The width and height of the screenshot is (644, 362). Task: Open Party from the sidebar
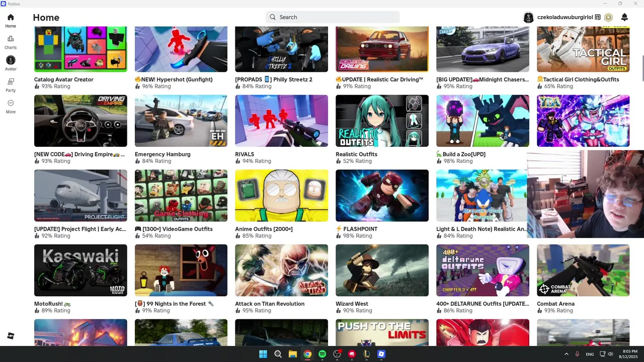coord(11,85)
